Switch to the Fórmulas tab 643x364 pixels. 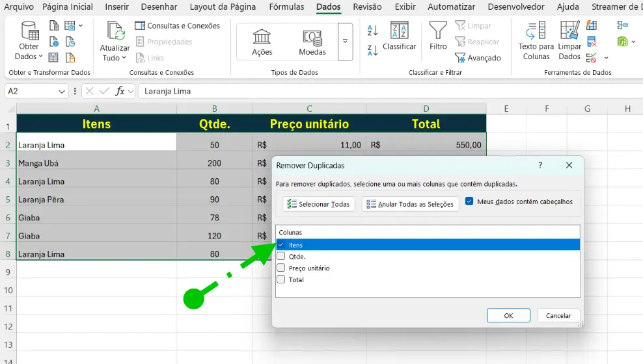286,7
